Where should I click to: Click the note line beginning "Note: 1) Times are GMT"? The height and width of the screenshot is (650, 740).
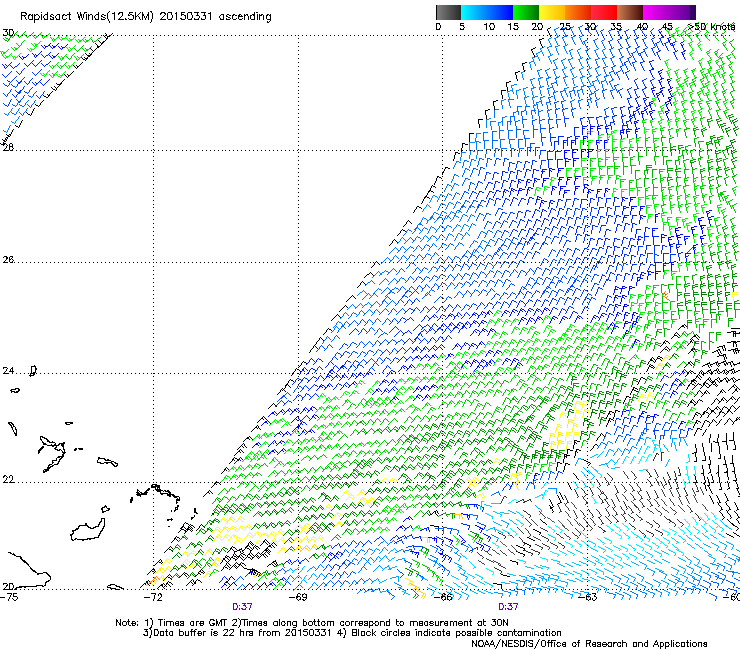coord(312,623)
